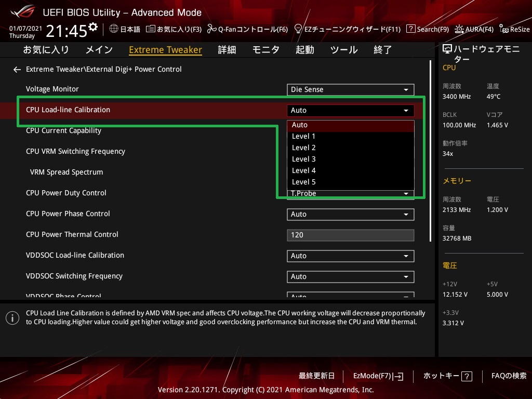Click the ReSize BAR icon
Screen dimensions: 532x399
504,29
